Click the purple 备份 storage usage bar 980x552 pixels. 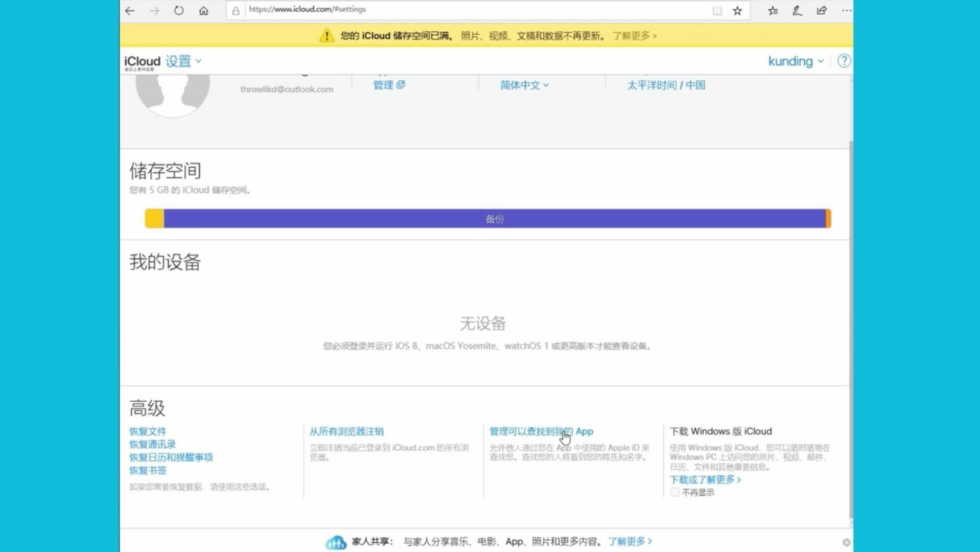pyautogui.click(x=494, y=218)
